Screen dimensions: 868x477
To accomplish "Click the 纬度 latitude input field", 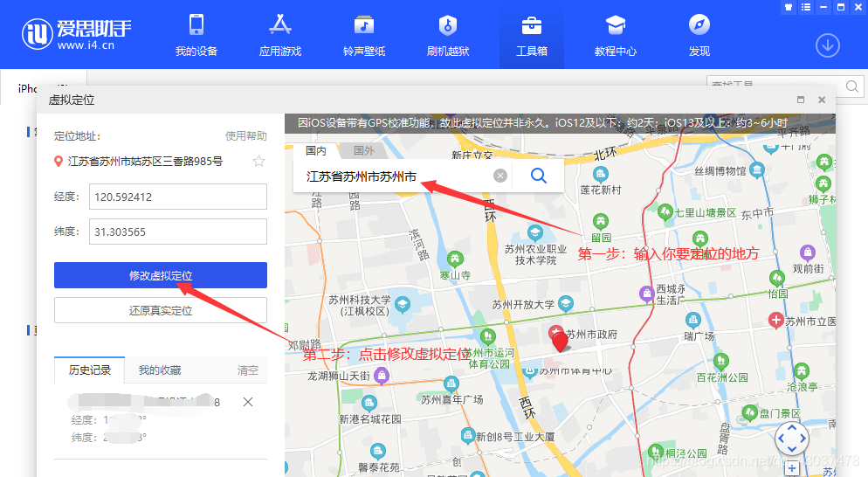I will click(x=177, y=232).
